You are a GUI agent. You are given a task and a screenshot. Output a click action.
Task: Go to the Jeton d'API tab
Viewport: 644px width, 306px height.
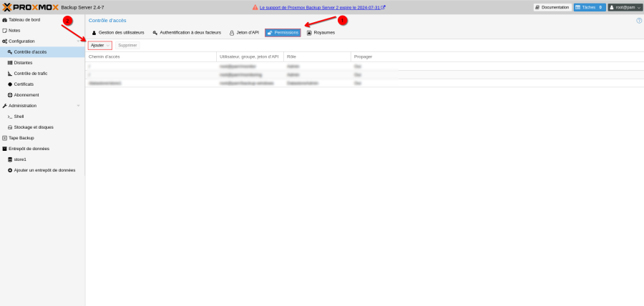pyautogui.click(x=244, y=32)
